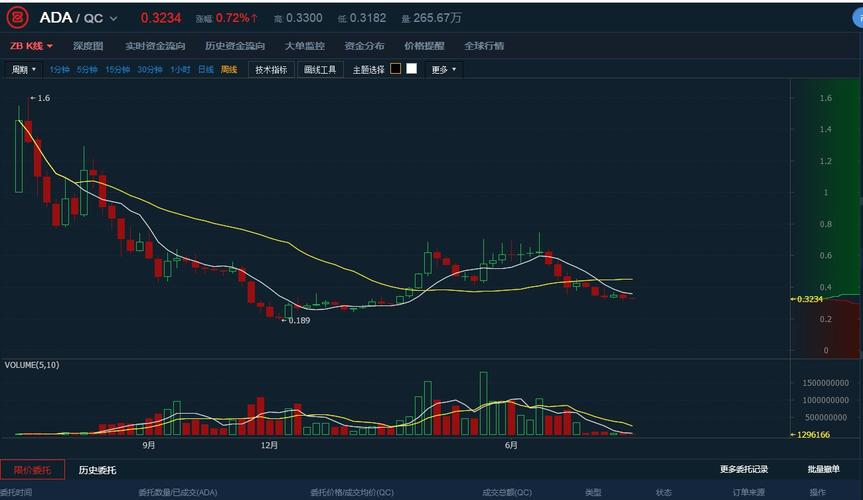Image resolution: width=863 pixels, height=500 pixels.
Task: Switch to the 深度图 tab
Action: point(88,46)
